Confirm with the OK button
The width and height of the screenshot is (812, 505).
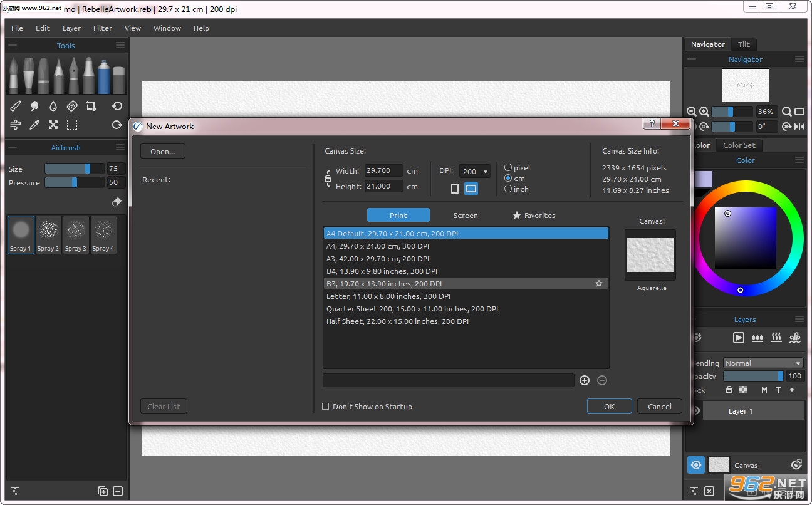click(x=609, y=406)
